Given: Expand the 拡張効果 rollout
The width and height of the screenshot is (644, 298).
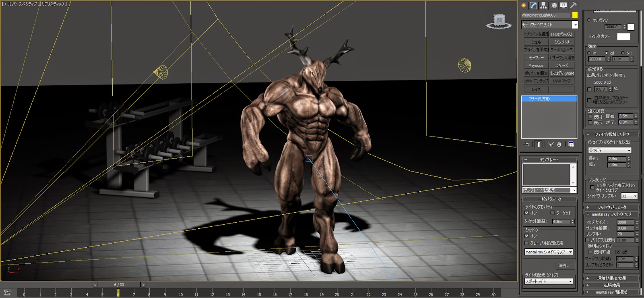Looking at the screenshot, I should [611, 285].
